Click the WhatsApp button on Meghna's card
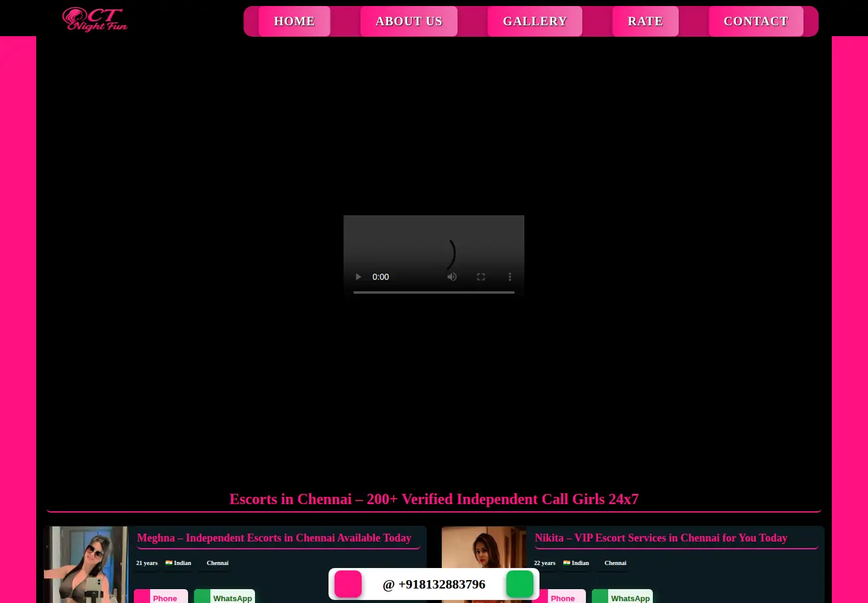Screen dimensions: 868x603 click(x=224, y=596)
